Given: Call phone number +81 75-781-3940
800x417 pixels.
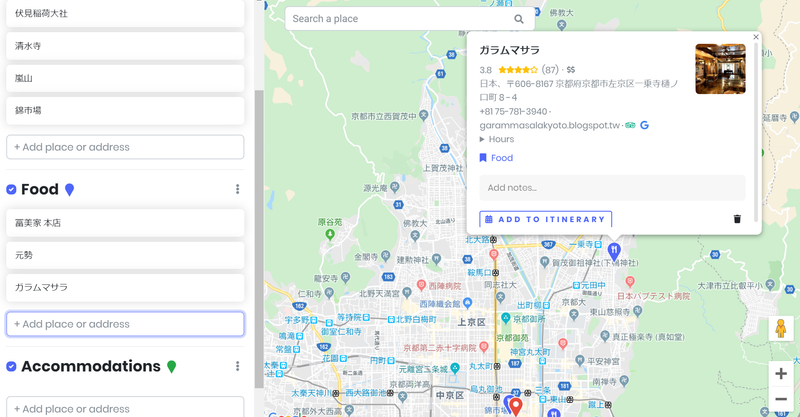Looking at the screenshot, I should tap(513, 111).
